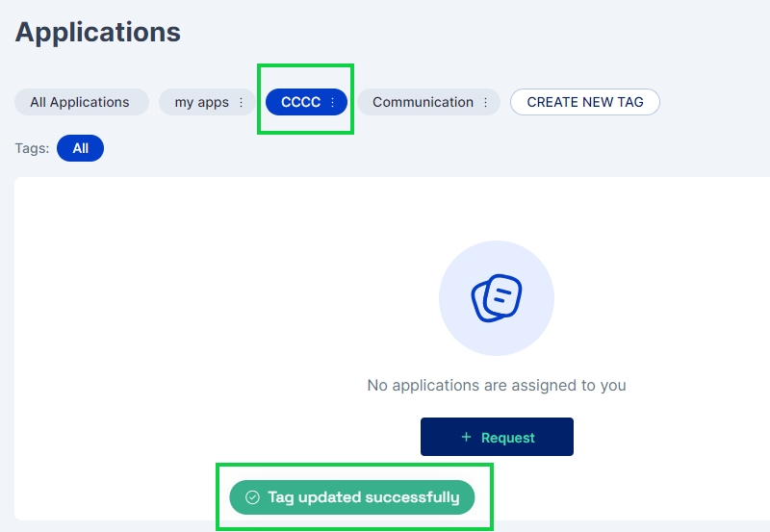The width and height of the screenshot is (770, 532).
Task: Click the No applications are assigned message
Action: [x=497, y=385]
